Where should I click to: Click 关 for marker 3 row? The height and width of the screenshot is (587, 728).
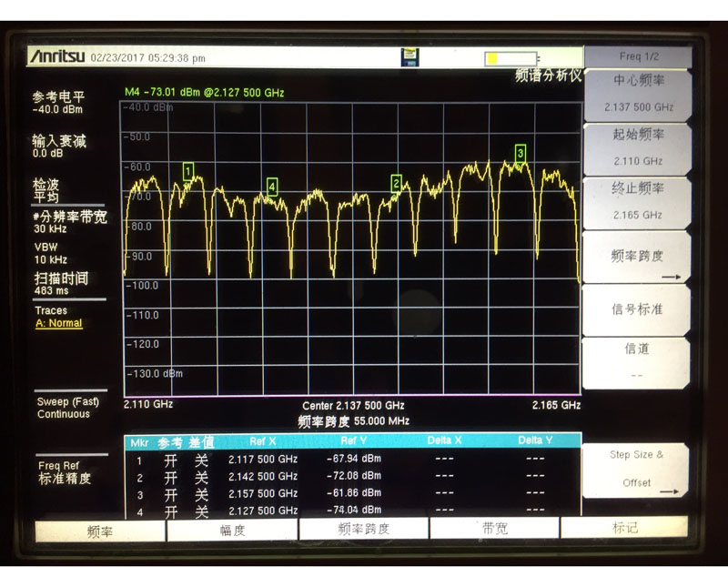click(201, 495)
